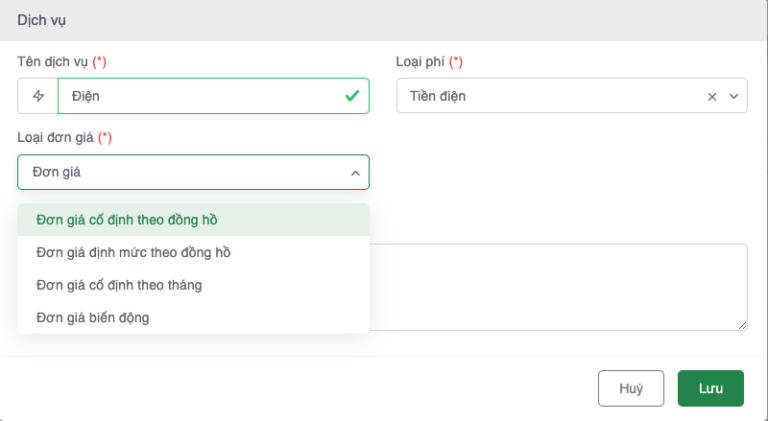
Task: Select the Đơn giá biến động option
Action: coord(93,317)
